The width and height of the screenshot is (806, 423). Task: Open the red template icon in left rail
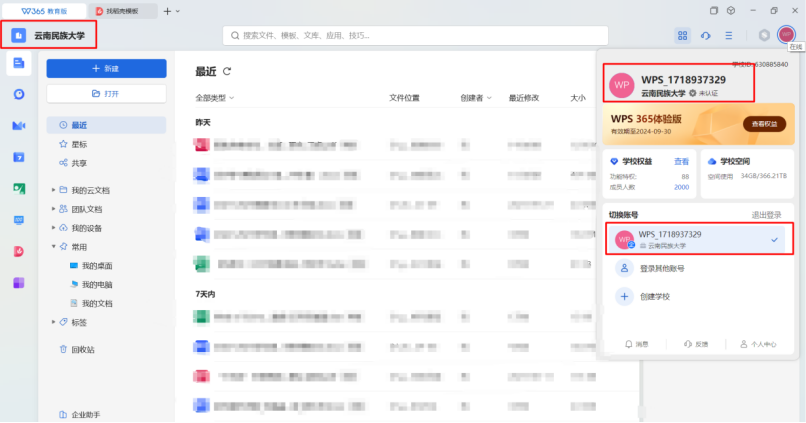(x=19, y=251)
